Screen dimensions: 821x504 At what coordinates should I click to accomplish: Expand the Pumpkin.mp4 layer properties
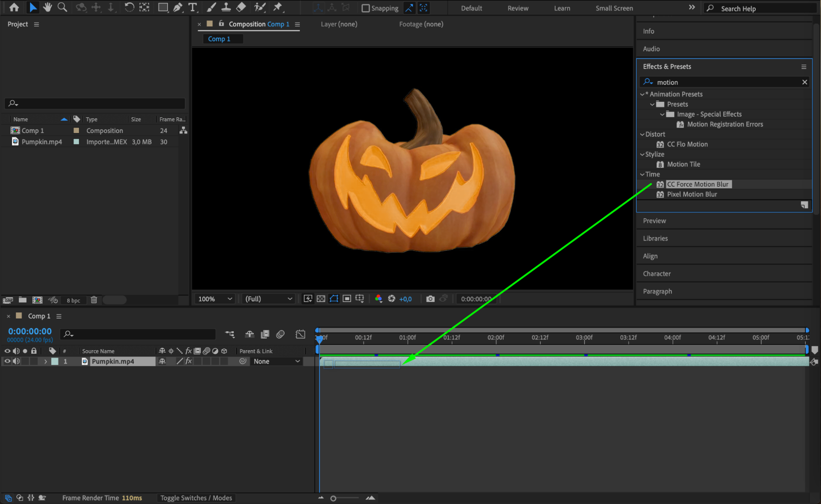[x=46, y=361]
